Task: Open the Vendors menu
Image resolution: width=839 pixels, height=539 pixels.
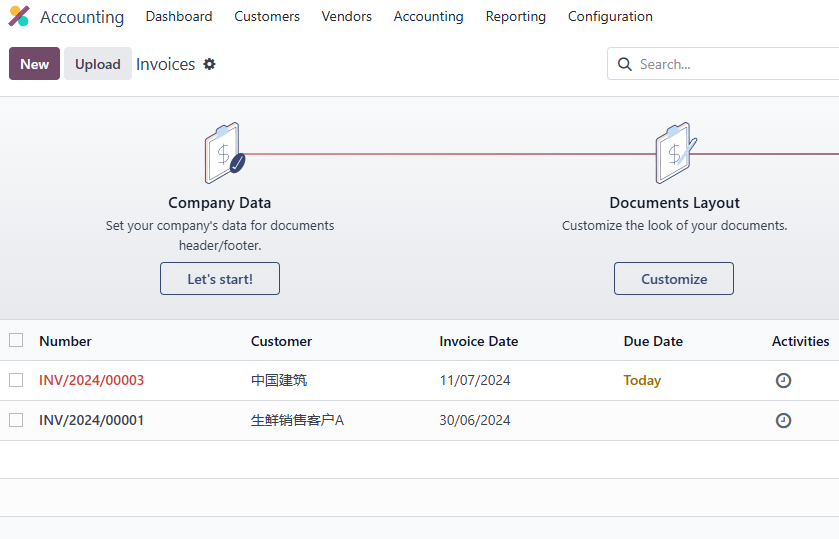Action: coord(347,17)
